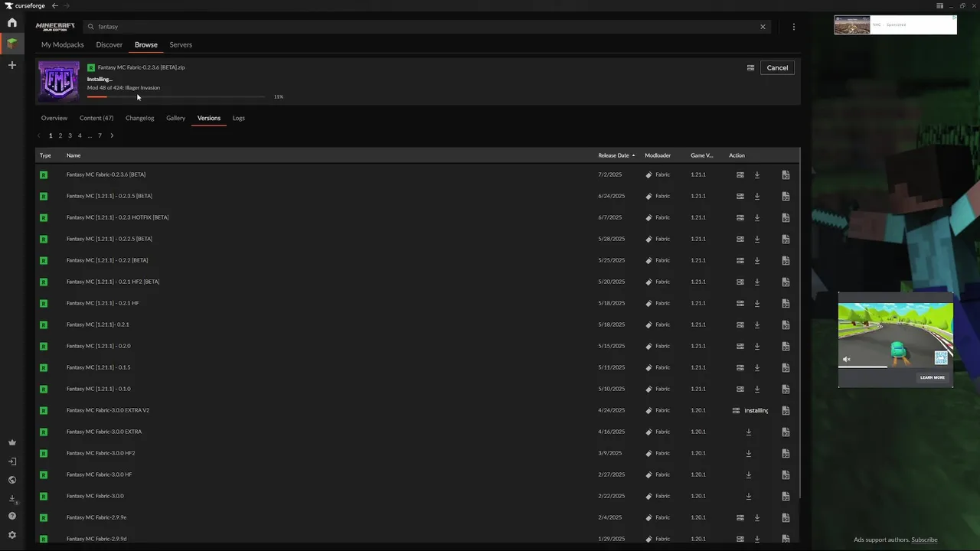This screenshot has width=980, height=551.
Task: Open the Gallery tab
Action: point(176,118)
